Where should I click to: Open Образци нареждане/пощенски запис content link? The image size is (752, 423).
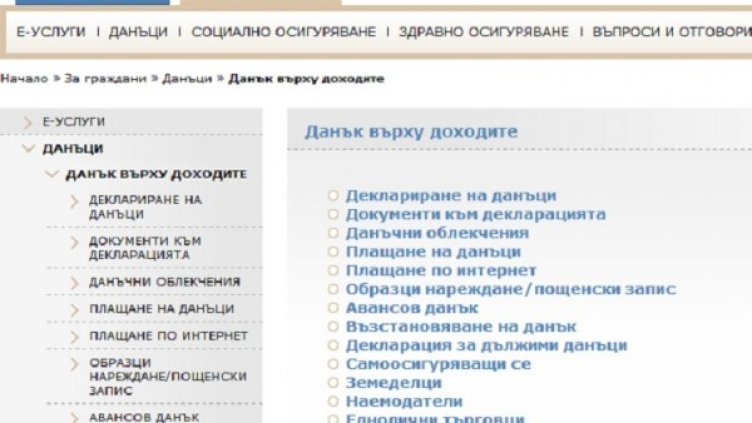pyautogui.click(x=511, y=289)
